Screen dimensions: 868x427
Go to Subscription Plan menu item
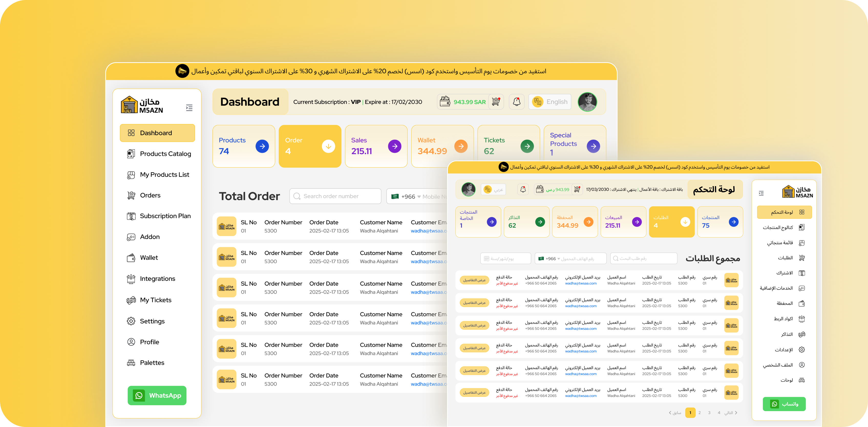point(165,216)
